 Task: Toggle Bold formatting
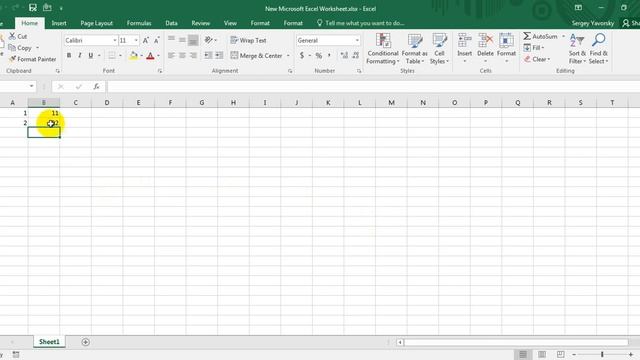click(69, 56)
